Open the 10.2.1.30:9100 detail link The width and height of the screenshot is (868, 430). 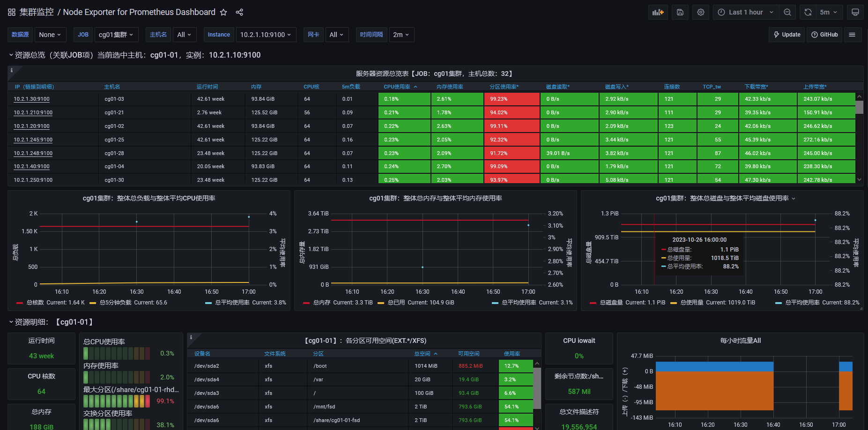pyautogui.click(x=31, y=99)
